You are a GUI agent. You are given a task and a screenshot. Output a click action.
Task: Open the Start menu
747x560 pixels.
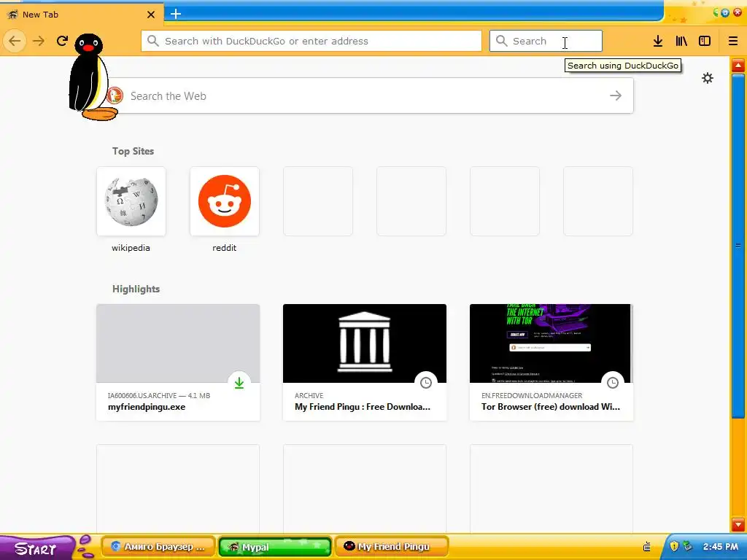(x=36, y=548)
